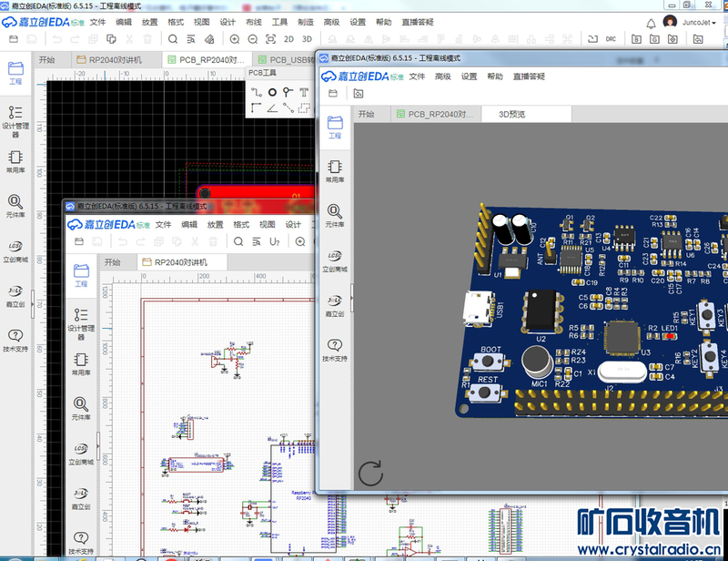Image resolution: width=728 pixels, height=561 pixels.
Task: Click the DRC icon in the top toolbar
Action: pos(612,39)
